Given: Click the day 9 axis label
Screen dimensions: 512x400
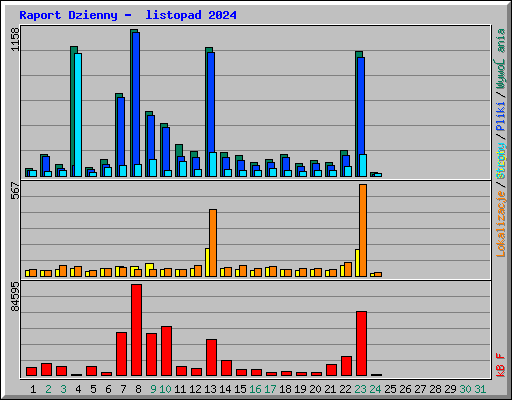Looking at the screenshot, I should tap(153, 389).
